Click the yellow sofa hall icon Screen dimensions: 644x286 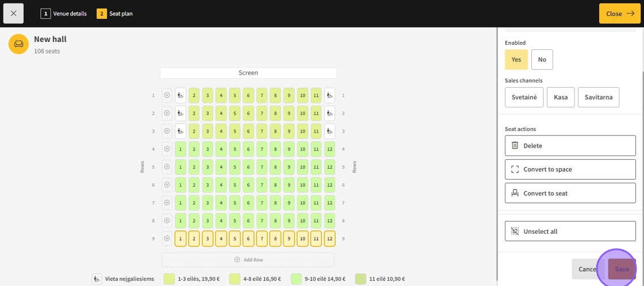pos(18,44)
